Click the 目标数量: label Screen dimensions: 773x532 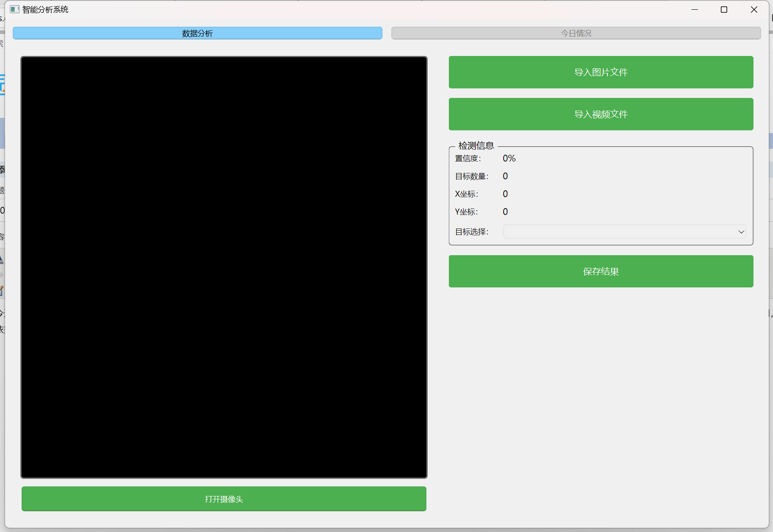click(x=472, y=176)
